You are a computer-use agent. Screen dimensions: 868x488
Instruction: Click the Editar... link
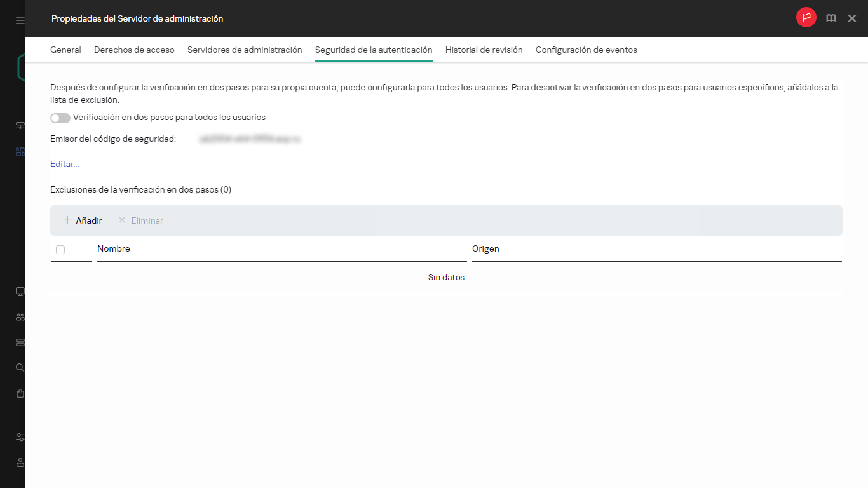(x=64, y=164)
